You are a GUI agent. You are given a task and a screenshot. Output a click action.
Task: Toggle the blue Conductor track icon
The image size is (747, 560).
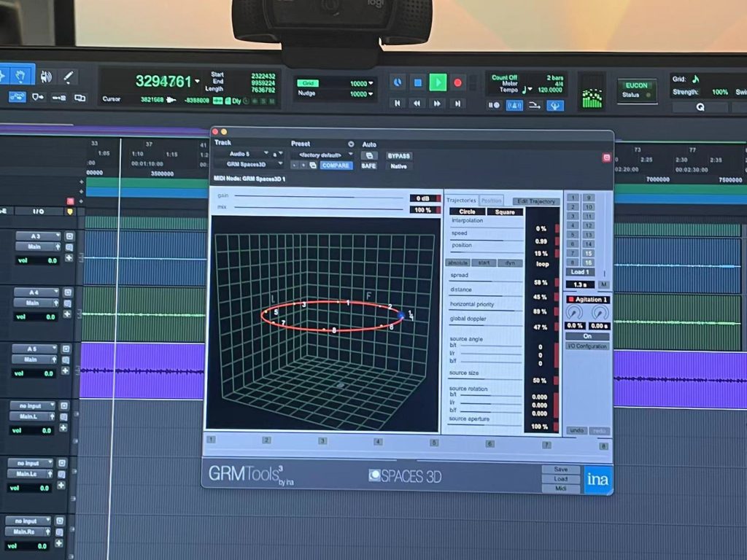[x=554, y=105]
